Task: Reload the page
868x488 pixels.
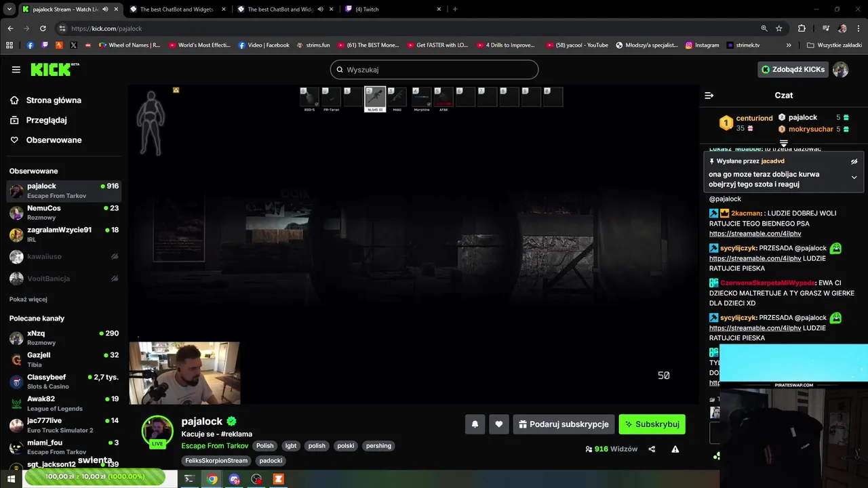Action: tap(43, 28)
